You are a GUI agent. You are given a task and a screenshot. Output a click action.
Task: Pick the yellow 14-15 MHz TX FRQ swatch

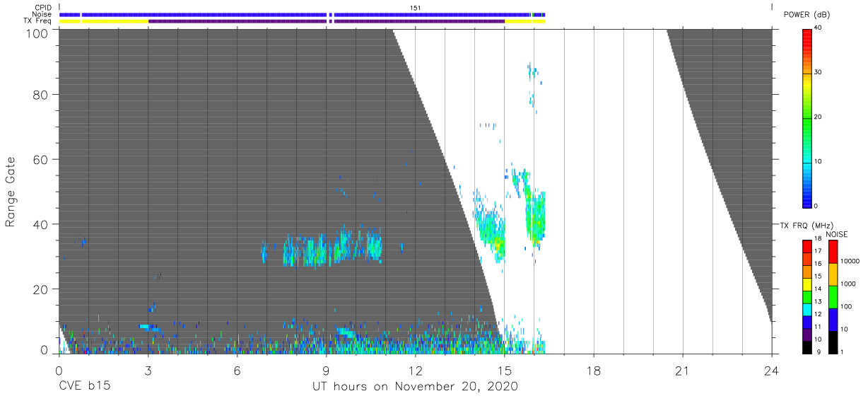point(807,284)
